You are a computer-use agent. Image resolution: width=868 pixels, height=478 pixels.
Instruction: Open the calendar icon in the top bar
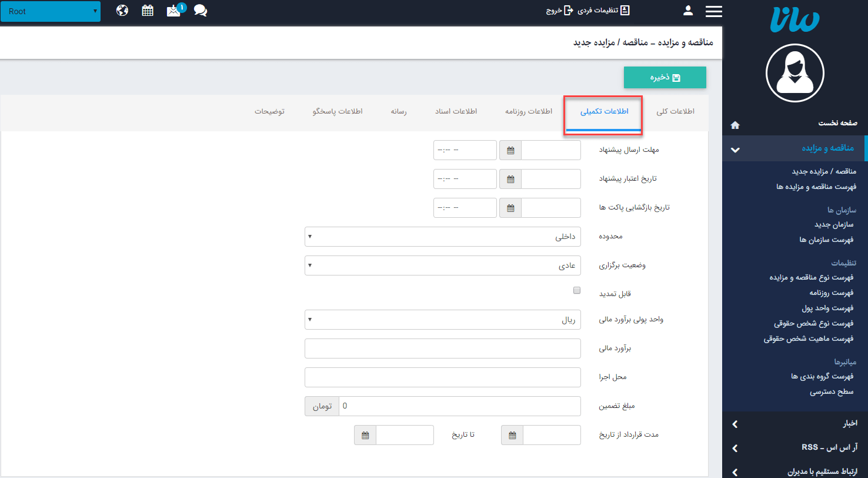pos(148,10)
